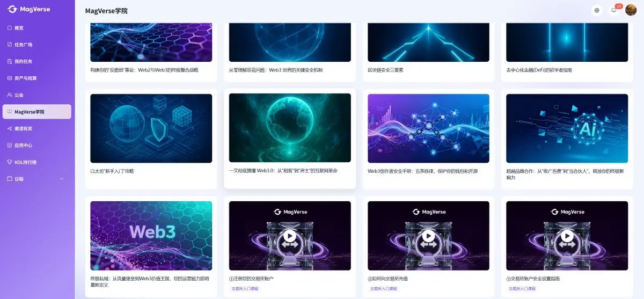Play the ①注册您的交易所账户 video
This screenshot has width=644, height=299.
pos(290,236)
